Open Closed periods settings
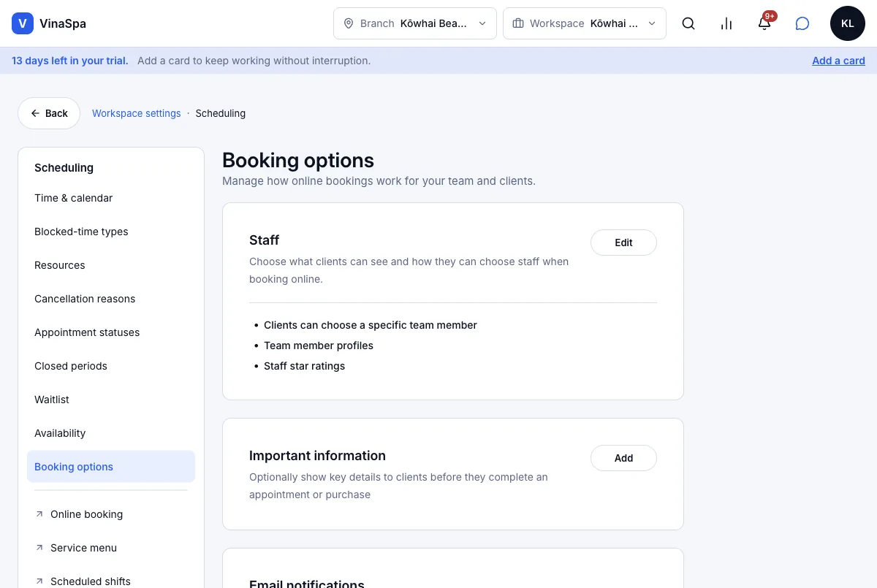The image size is (877, 588). point(111,366)
